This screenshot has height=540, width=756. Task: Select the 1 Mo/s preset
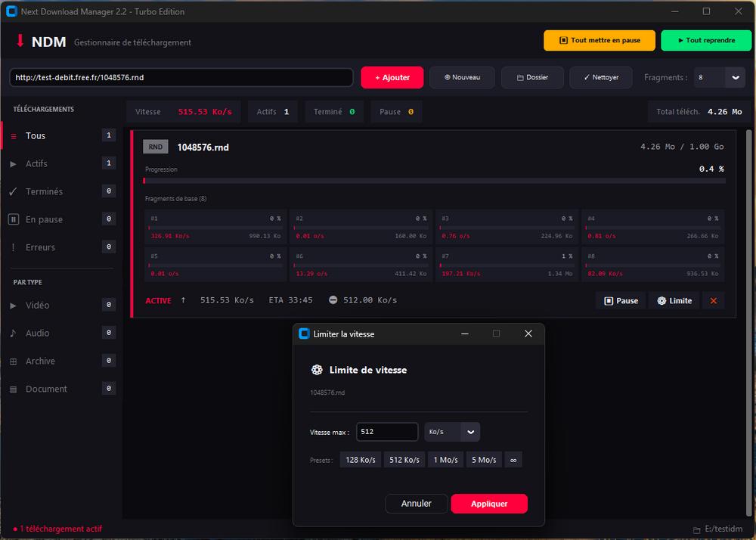pos(445,460)
